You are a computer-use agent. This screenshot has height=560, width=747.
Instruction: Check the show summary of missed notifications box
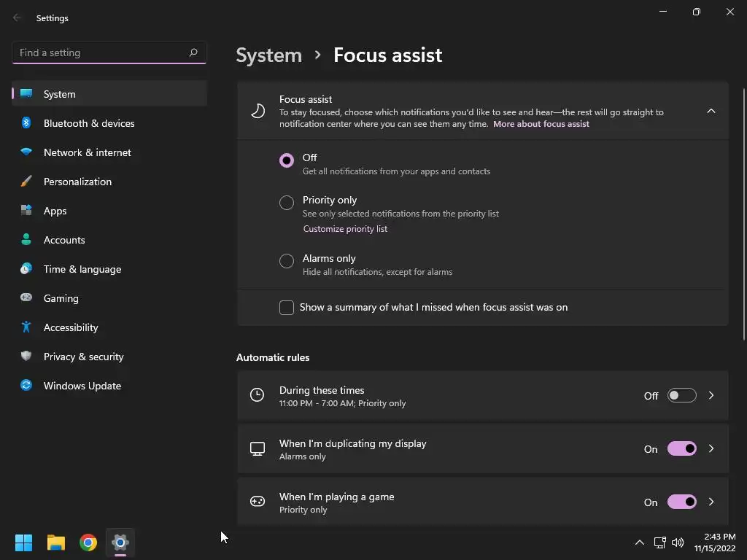(287, 308)
